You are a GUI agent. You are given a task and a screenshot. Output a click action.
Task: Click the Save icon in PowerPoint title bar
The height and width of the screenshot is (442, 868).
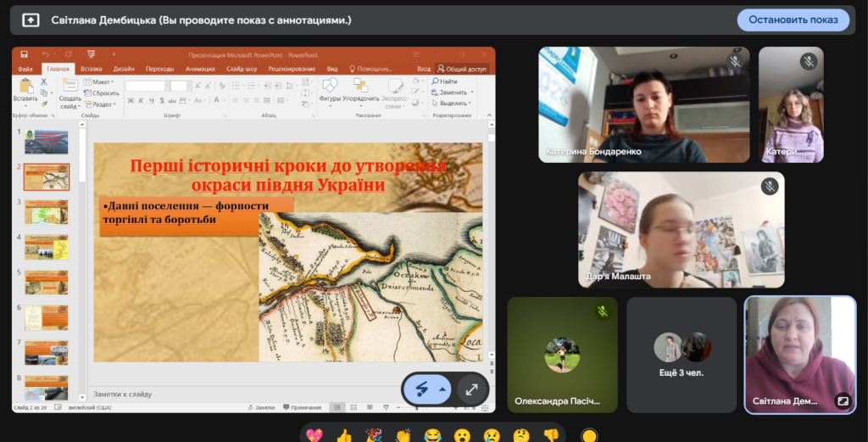[25, 54]
